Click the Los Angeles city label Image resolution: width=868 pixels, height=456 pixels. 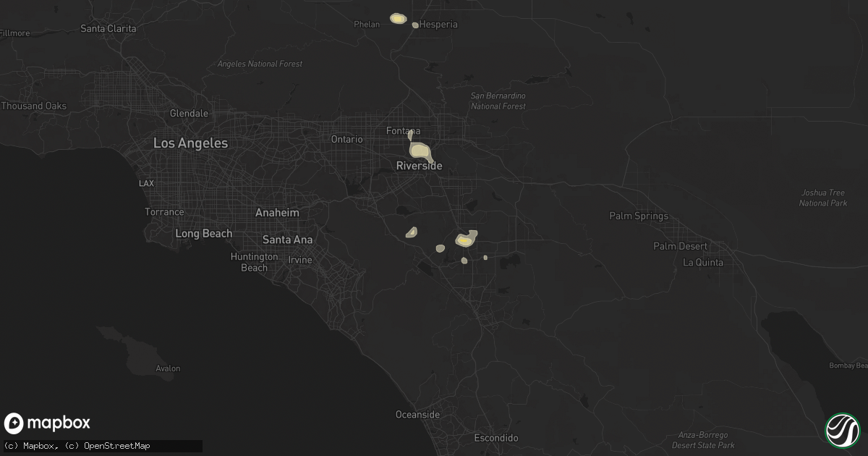coord(190,143)
